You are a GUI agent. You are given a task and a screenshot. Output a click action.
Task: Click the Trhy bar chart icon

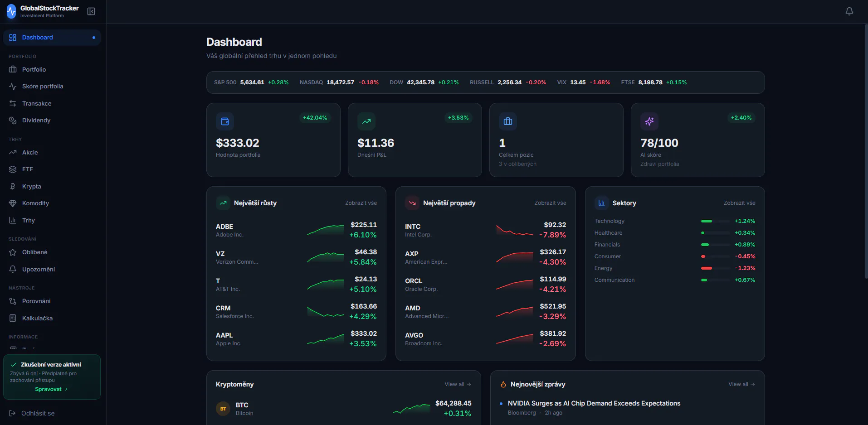point(13,220)
